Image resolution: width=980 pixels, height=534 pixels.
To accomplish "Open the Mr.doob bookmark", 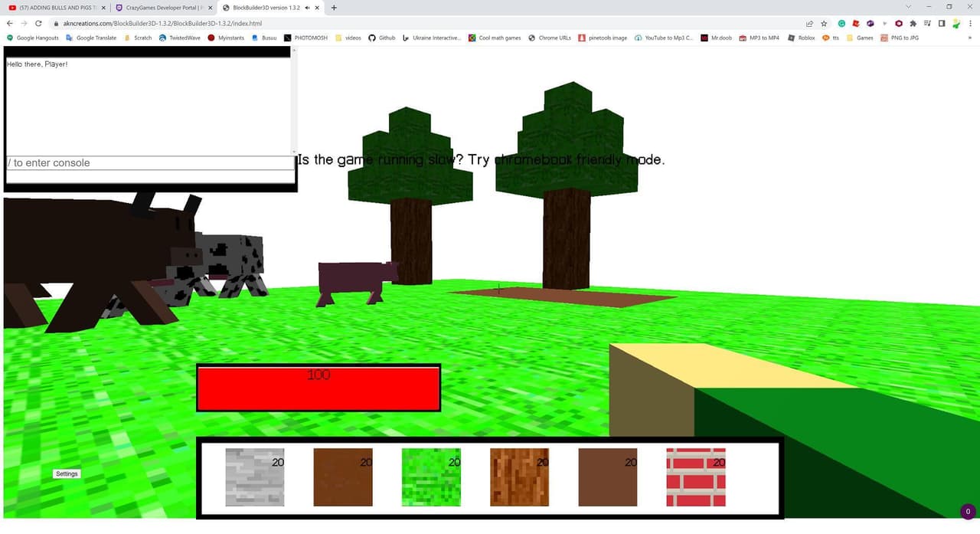I will (716, 38).
